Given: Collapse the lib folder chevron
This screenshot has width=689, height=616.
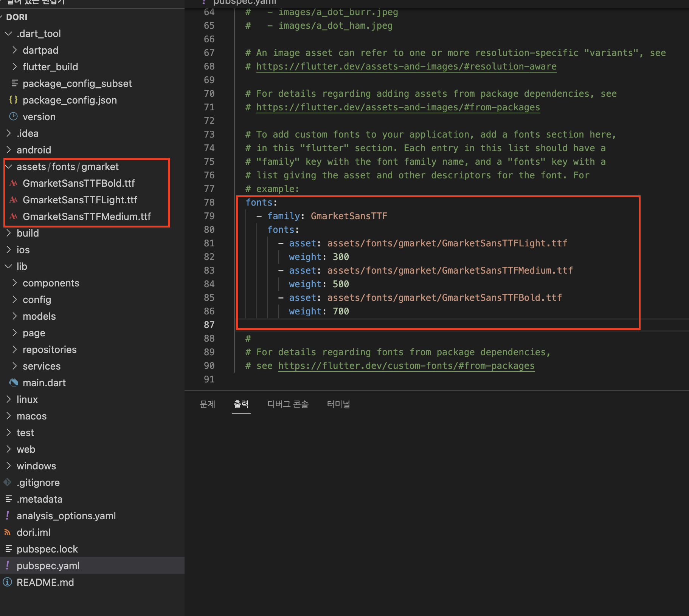Looking at the screenshot, I should point(8,266).
